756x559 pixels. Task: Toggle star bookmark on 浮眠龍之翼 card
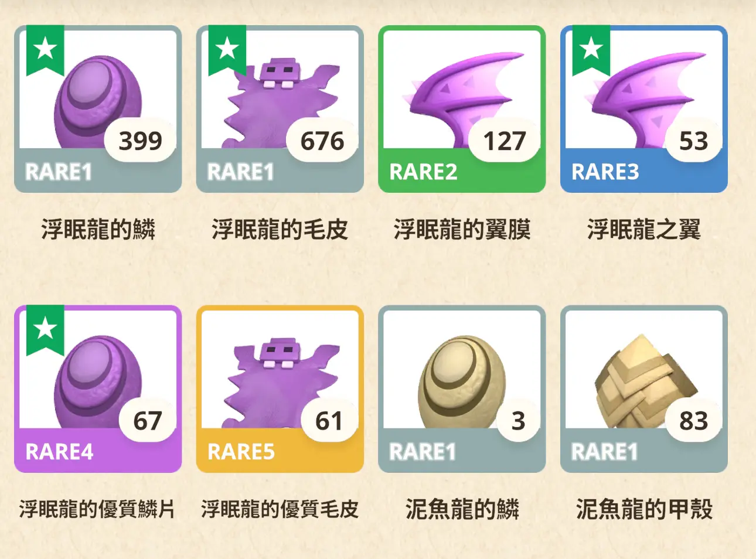click(591, 50)
